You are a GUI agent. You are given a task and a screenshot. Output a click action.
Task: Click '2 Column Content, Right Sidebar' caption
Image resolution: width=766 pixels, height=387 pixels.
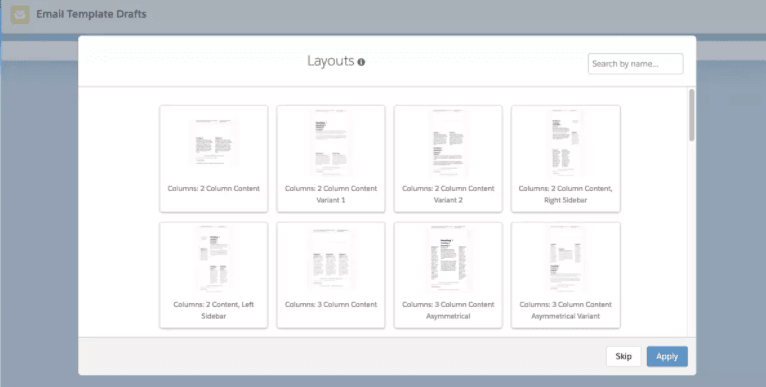coord(566,194)
